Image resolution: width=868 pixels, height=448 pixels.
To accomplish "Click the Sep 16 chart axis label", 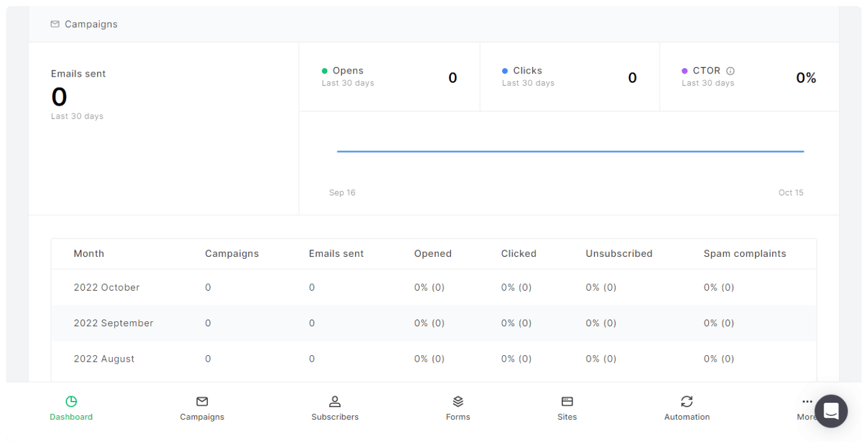I will pyautogui.click(x=342, y=193).
